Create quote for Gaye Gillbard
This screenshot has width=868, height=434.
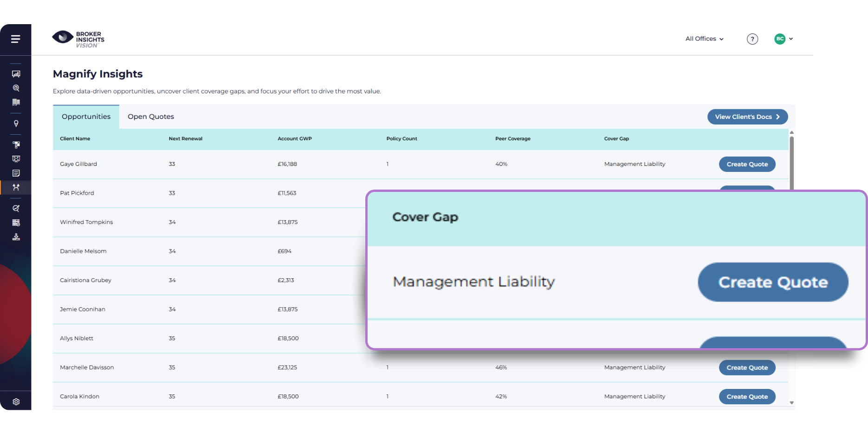747,164
